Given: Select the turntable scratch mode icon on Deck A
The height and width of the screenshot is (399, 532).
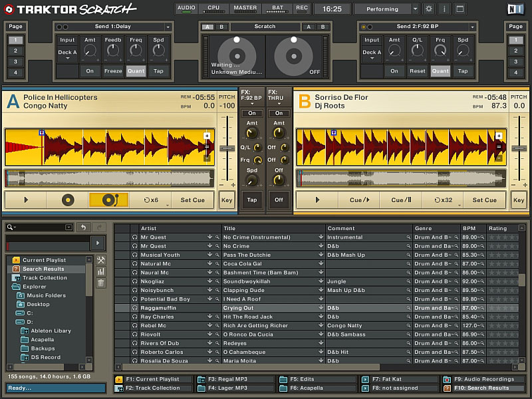Looking at the screenshot, I should [x=108, y=199].
